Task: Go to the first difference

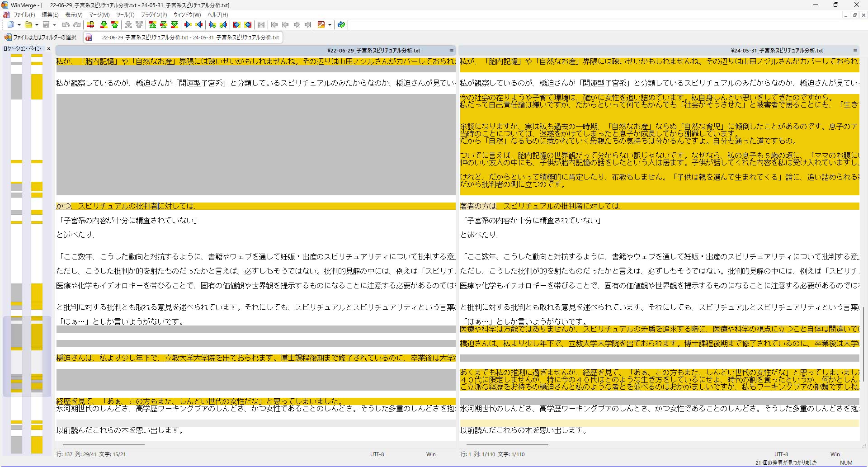Action: (153, 25)
